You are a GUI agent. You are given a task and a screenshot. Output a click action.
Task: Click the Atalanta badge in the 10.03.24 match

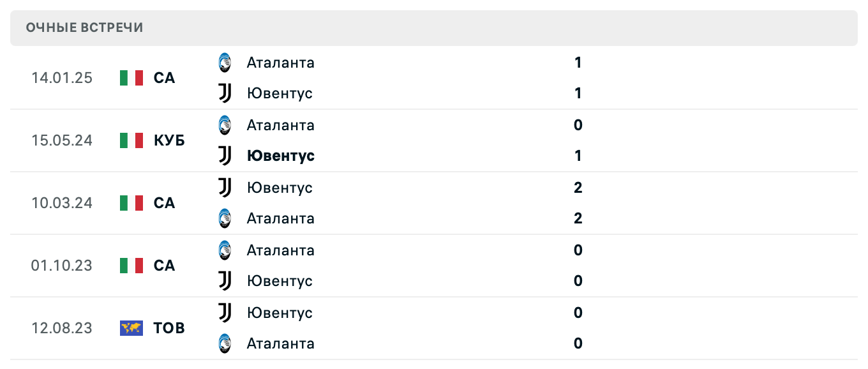coord(225,218)
